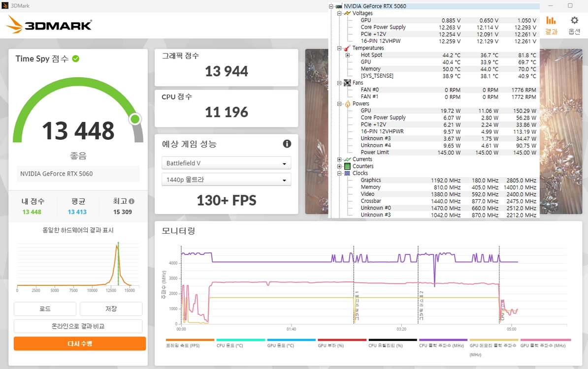Click the Clocks icon in sensor tree
This screenshot has height=369, width=588.
348,173
